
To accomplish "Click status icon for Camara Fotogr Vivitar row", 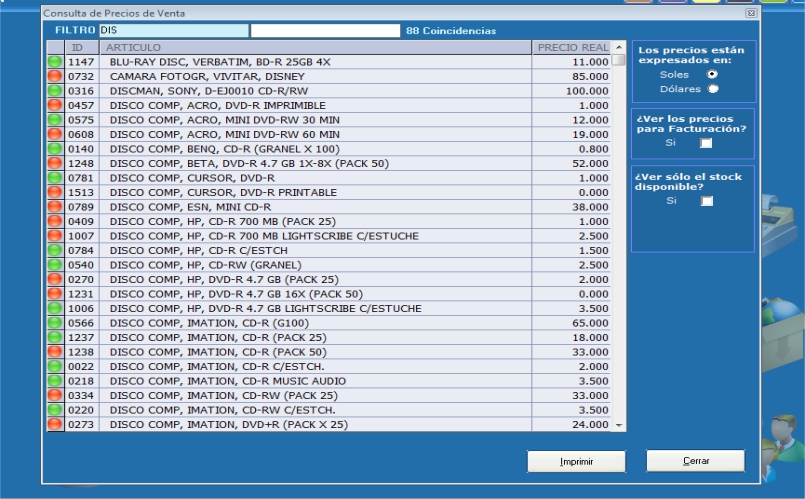I will (x=54, y=76).
